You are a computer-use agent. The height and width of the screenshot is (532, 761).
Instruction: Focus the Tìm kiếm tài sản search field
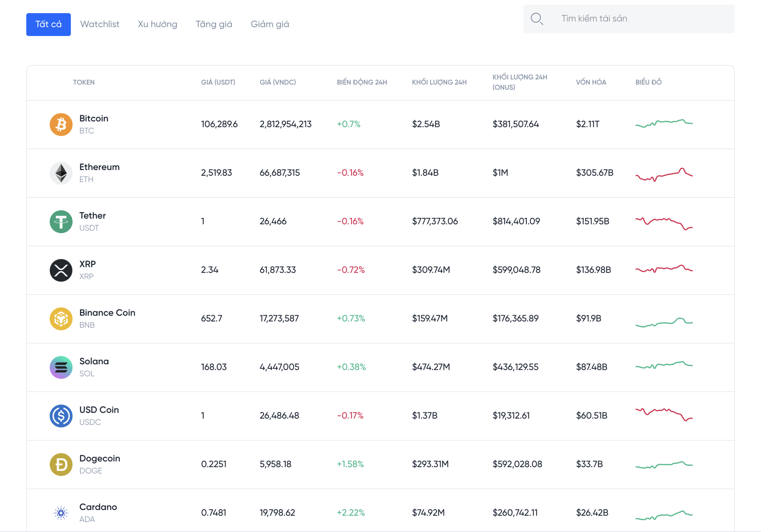tap(629, 18)
